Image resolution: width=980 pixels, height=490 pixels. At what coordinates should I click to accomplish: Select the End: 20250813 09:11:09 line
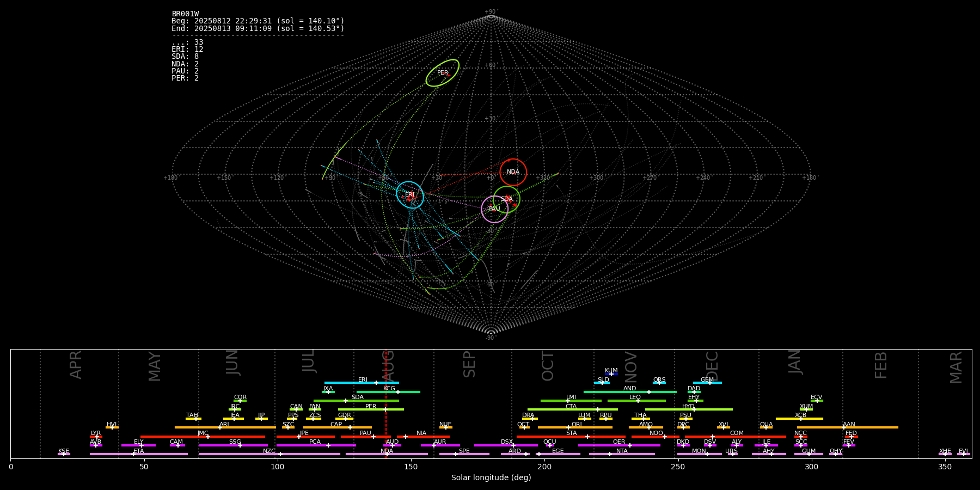tap(258, 28)
